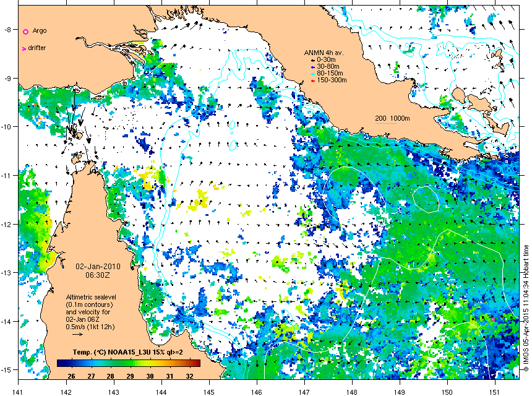This screenshot has height=396, width=532.
Task: Click the 0.5m/s velocity scale arrow
Action: pos(78,334)
